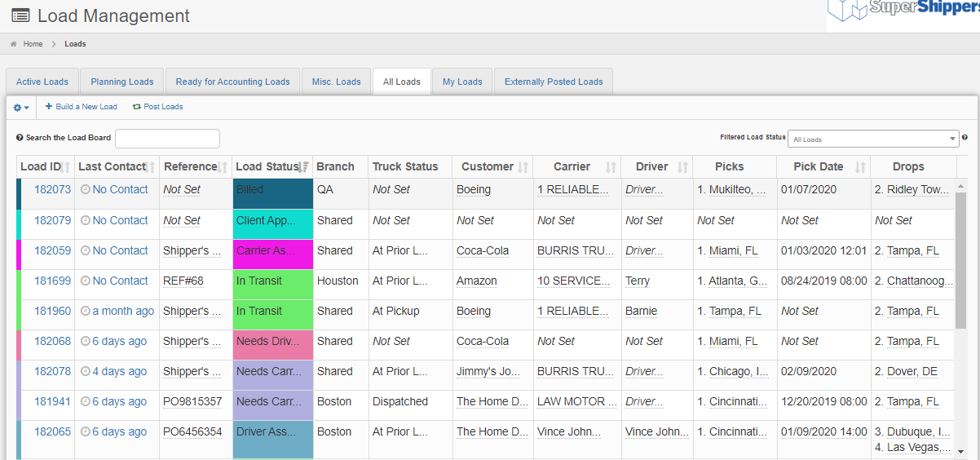Open load 181960
980x460 pixels.
(52, 311)
